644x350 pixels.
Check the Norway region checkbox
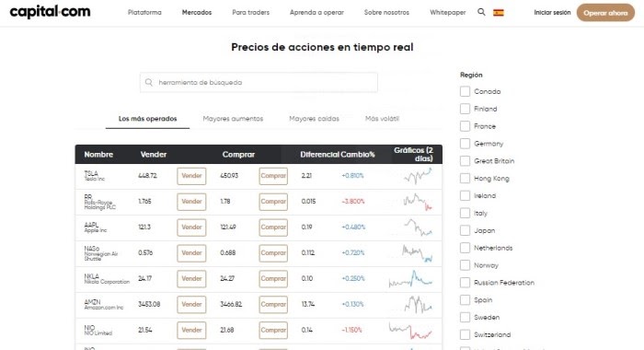(465, 265)
